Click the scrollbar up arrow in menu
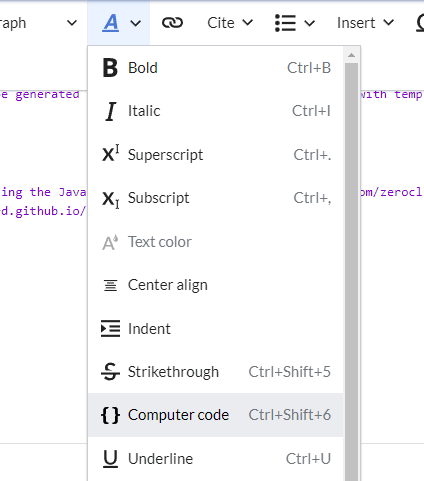424x481 pixels. (351, 55)
